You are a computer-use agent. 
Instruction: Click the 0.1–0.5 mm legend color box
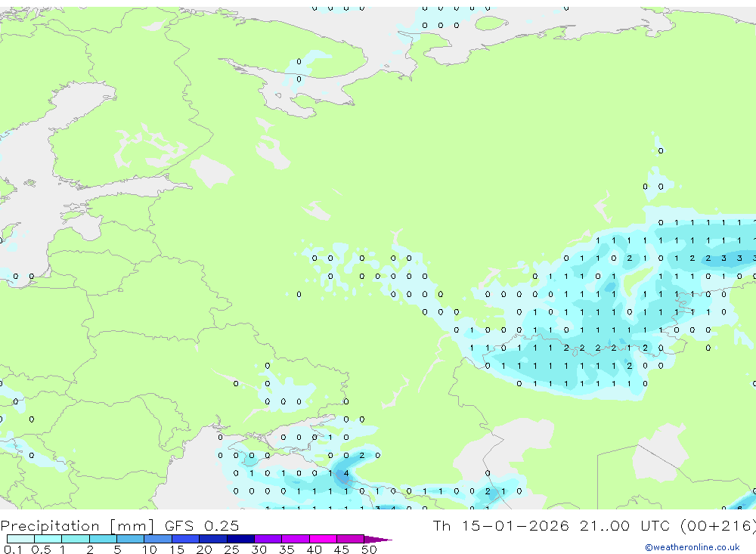(20, 539)
